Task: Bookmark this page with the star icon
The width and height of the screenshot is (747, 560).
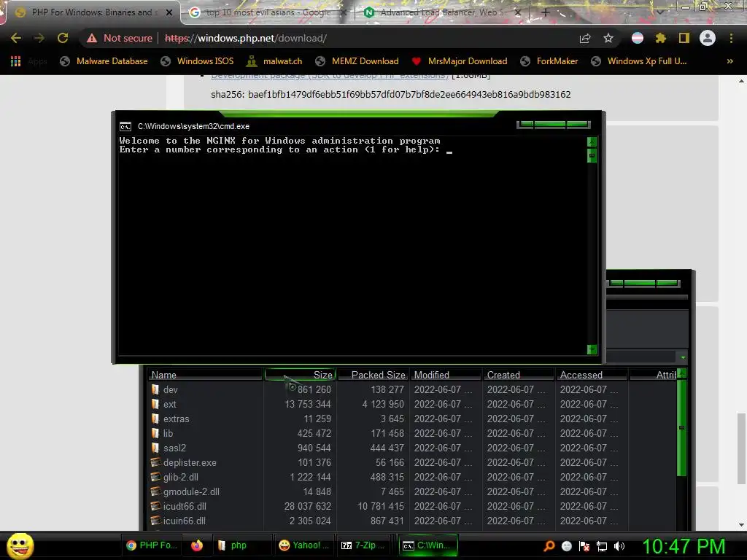Action: pyautogui.click(x=608, y=38)
